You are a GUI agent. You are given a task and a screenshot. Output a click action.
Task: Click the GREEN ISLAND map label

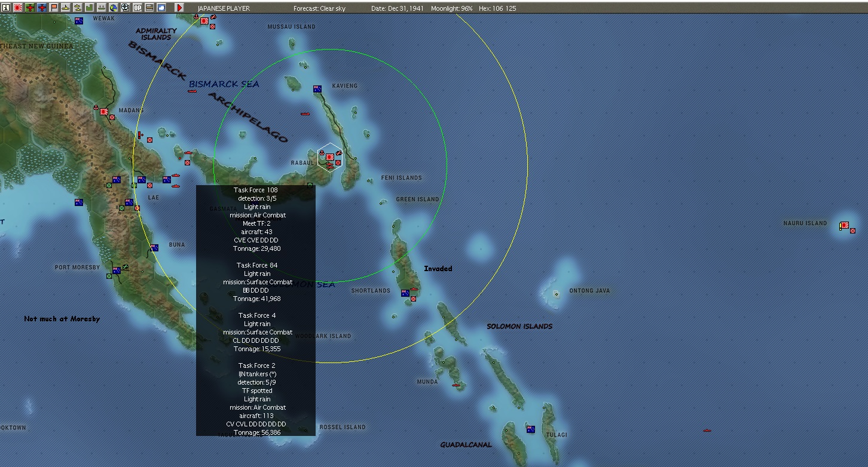[x=417, y=199]
